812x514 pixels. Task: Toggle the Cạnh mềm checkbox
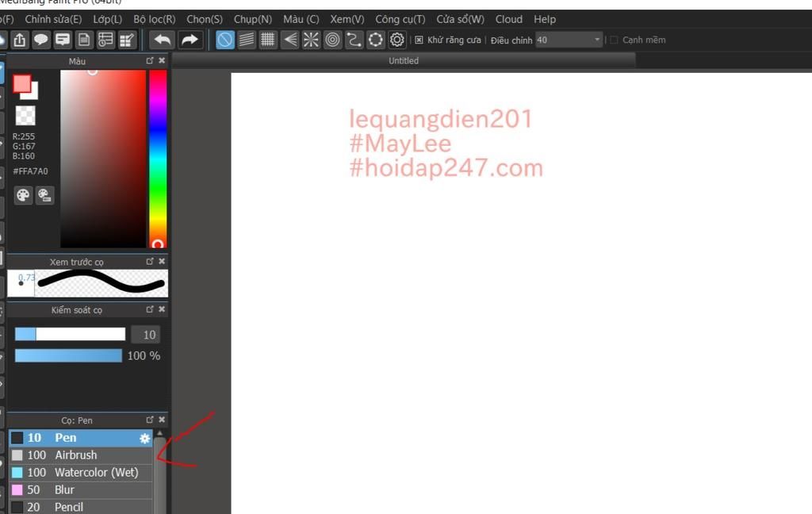(615, 40)
